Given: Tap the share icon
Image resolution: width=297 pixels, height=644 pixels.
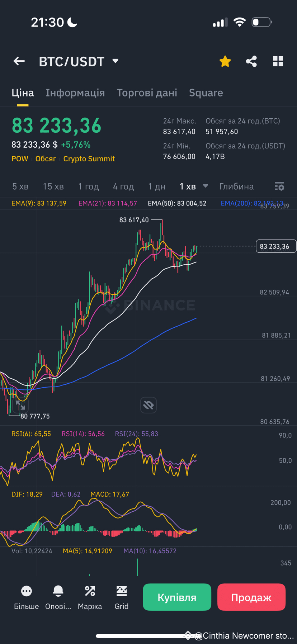Looking at the screenshot, I should (251, 61).
